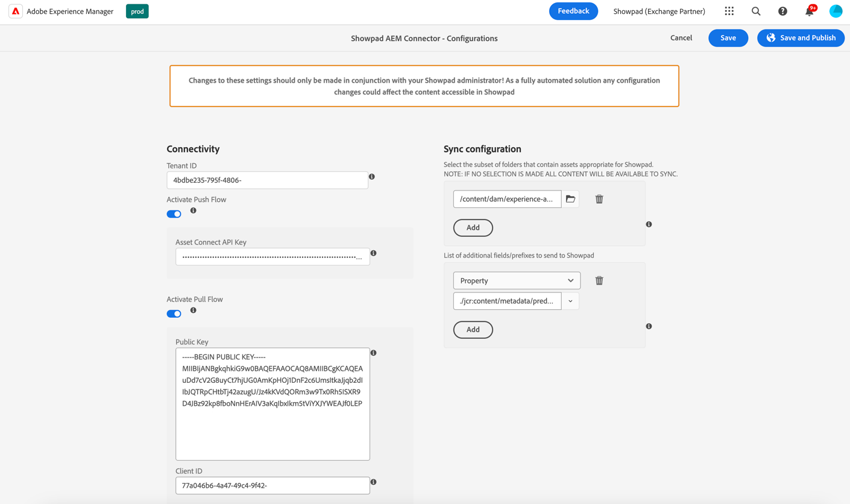Open the apps grid switcher icon
The height and width of the screenshot is (504, 850).
729,11
